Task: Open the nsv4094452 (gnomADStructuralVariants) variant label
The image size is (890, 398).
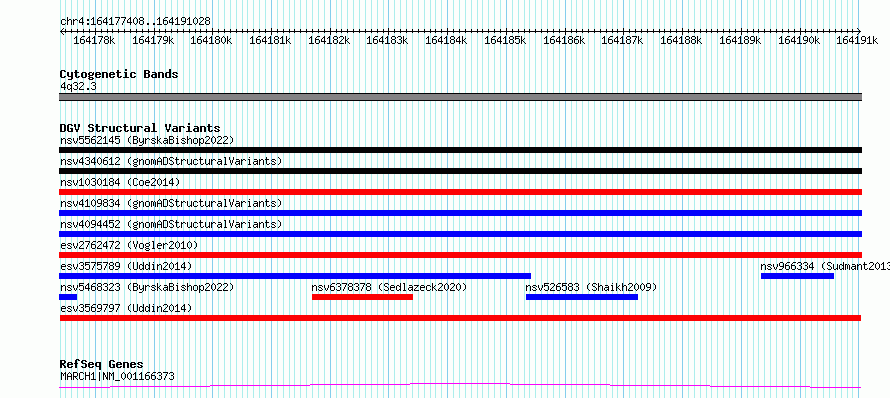Action: click(x=171, y=224)
